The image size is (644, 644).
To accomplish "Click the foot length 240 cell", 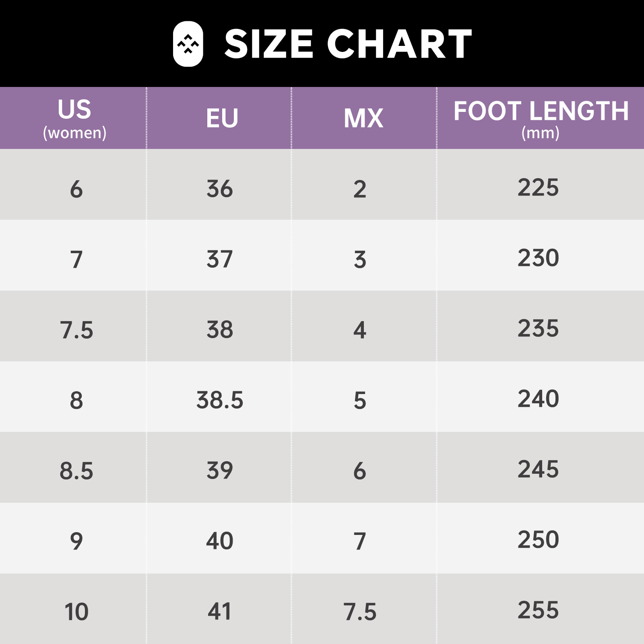I will 541,397.
